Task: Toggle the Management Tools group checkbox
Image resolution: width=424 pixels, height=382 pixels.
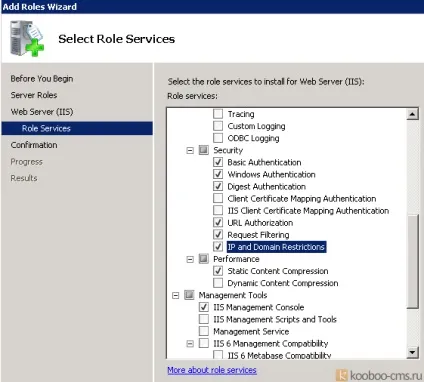Action: 189,295
